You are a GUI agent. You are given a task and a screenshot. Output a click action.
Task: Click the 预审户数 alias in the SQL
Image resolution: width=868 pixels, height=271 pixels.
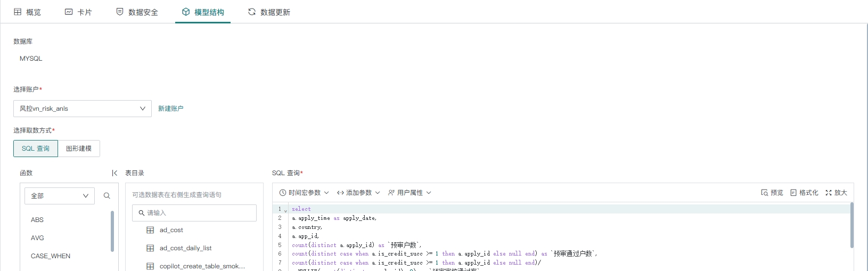tap(404, 245)
